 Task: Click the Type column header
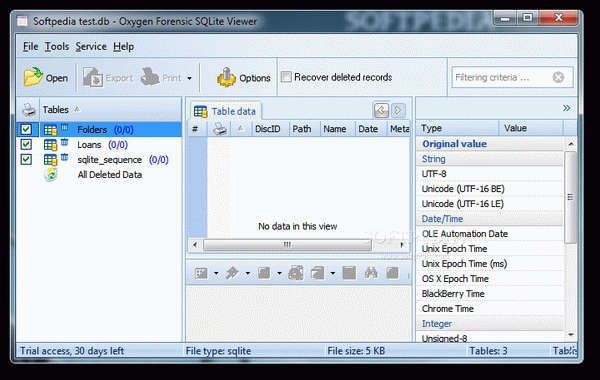click(457, 128)
